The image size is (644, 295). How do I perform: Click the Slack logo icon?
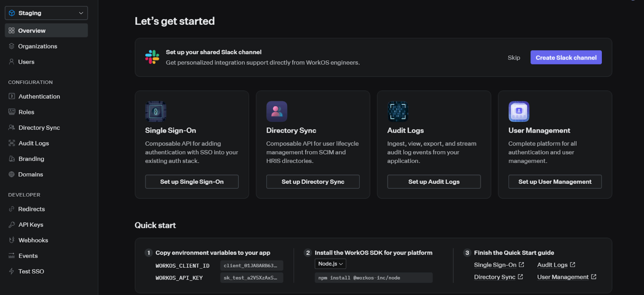click(x=152, y=57)
